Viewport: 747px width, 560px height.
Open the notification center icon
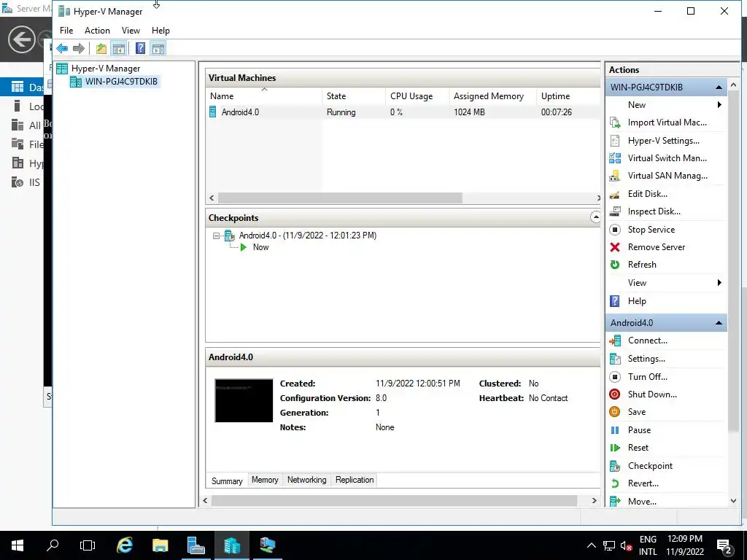tap(724, 545)
